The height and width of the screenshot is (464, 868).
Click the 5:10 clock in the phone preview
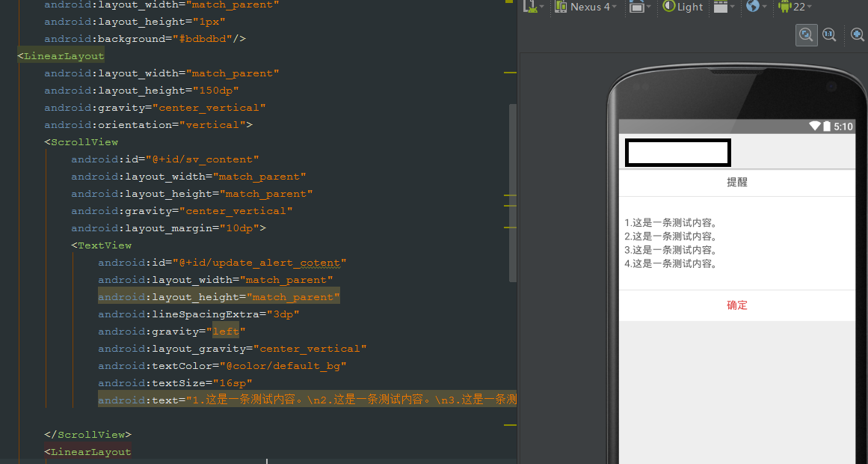(843, 127)
